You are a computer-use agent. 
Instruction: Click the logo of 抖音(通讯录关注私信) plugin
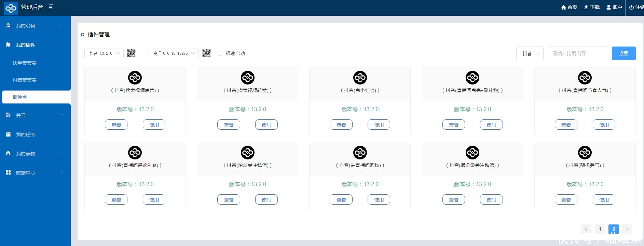[x=472, y=153]
